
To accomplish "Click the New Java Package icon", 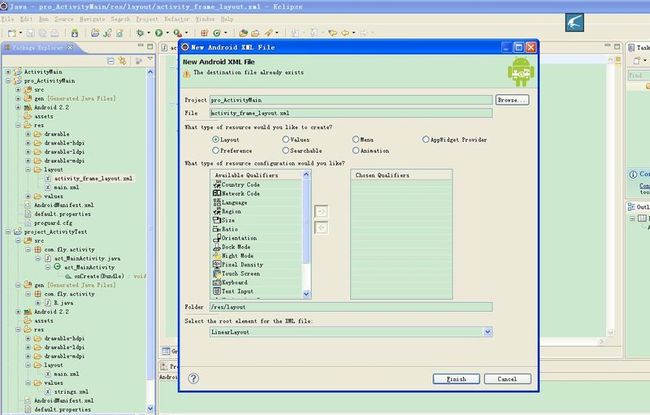I will [x=204, y=33].
